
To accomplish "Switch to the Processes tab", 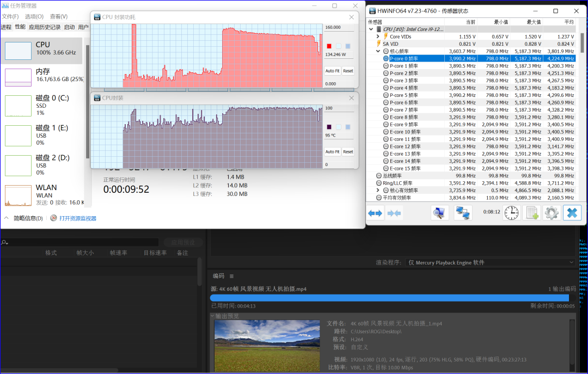I will click(x=7, y=27).
